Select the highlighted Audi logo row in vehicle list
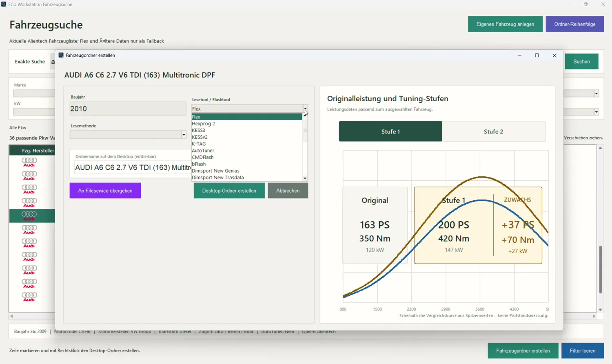612x364 pixels. pyautogui.click(x=32, y=216)
